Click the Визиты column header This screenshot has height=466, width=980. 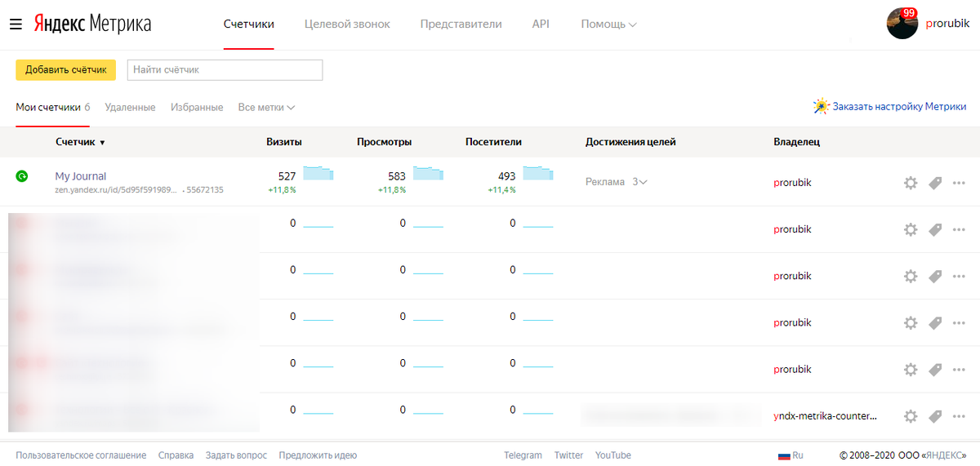(x=284, y=142)
